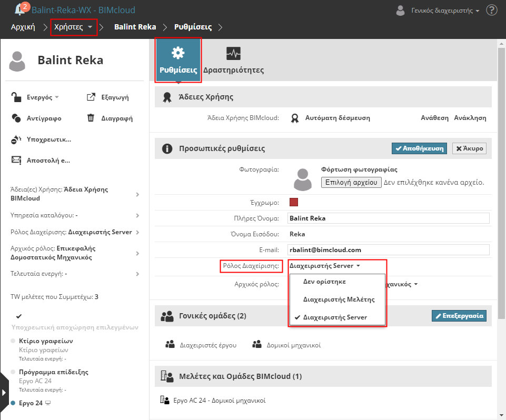506x420 pixels.
Task: Click the Άκυρο cancel button
Action: point(469,148)
